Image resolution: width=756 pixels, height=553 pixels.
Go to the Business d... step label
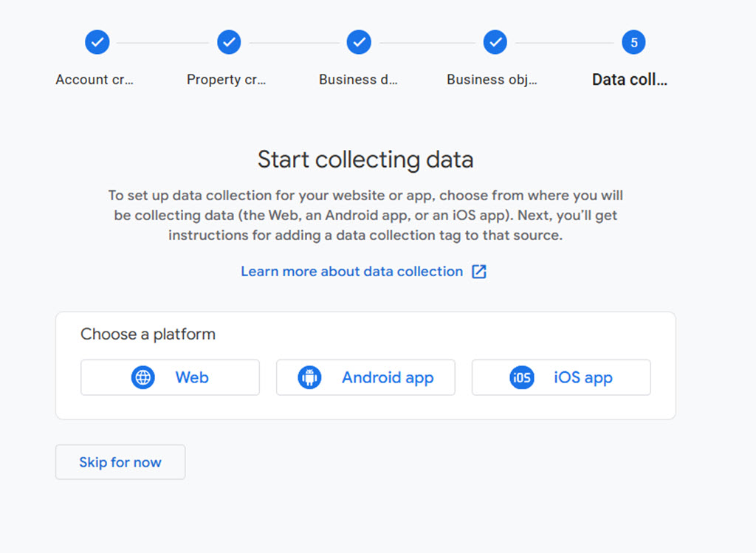(x=358, y=80)
